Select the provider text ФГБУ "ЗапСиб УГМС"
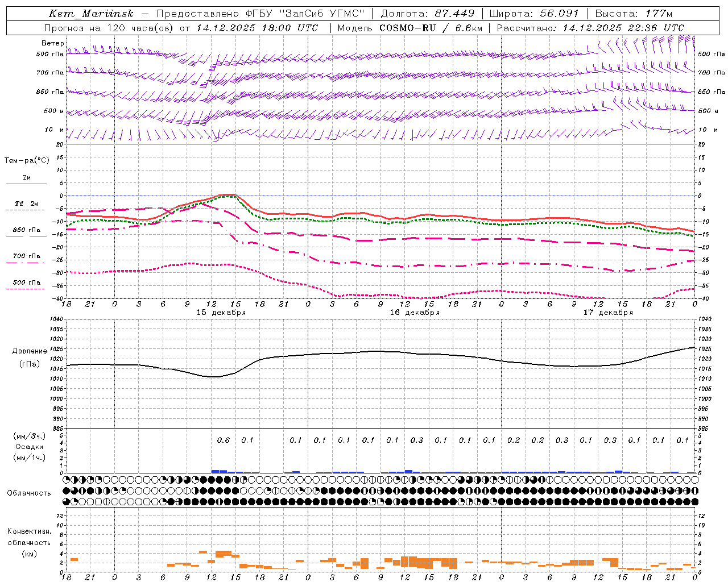Viewport: 728px width, 582px height. point(305,14)
